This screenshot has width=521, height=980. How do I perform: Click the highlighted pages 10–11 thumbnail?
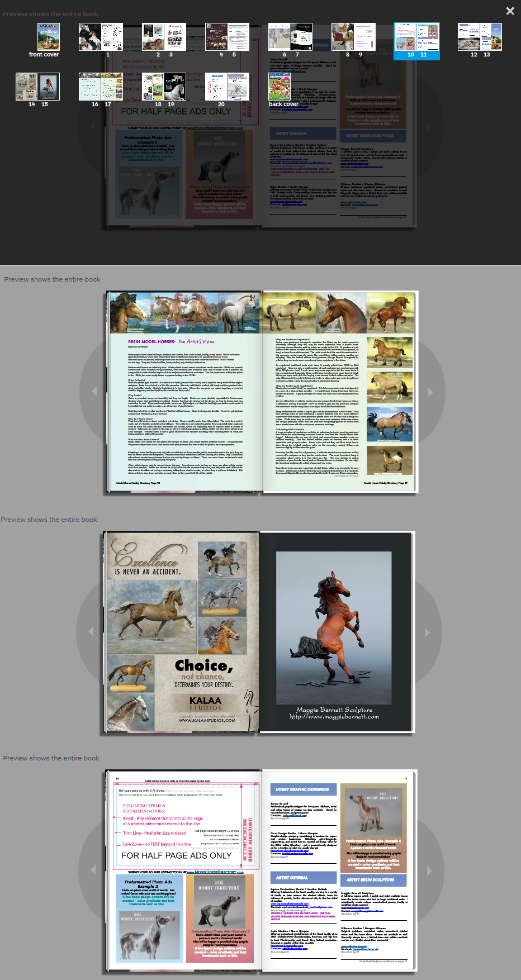416,37
